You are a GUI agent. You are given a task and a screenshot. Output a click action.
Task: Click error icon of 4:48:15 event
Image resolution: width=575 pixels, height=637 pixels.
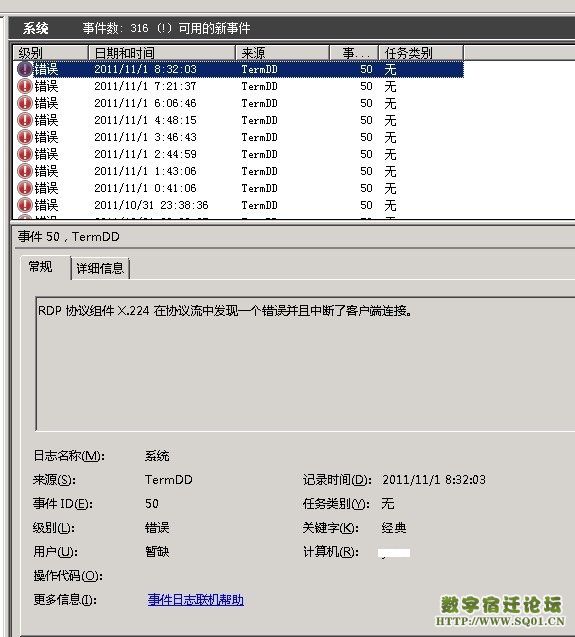tap(25, 120)
